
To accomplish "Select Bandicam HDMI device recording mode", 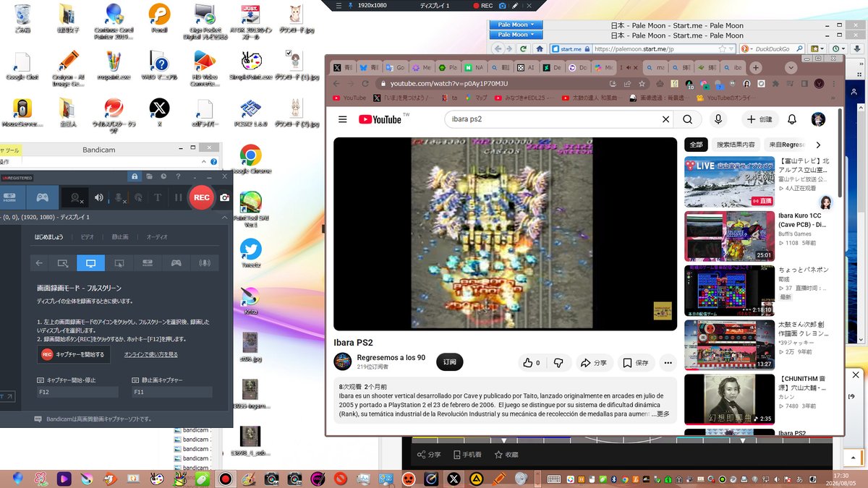I will click(x=11, y=197).
